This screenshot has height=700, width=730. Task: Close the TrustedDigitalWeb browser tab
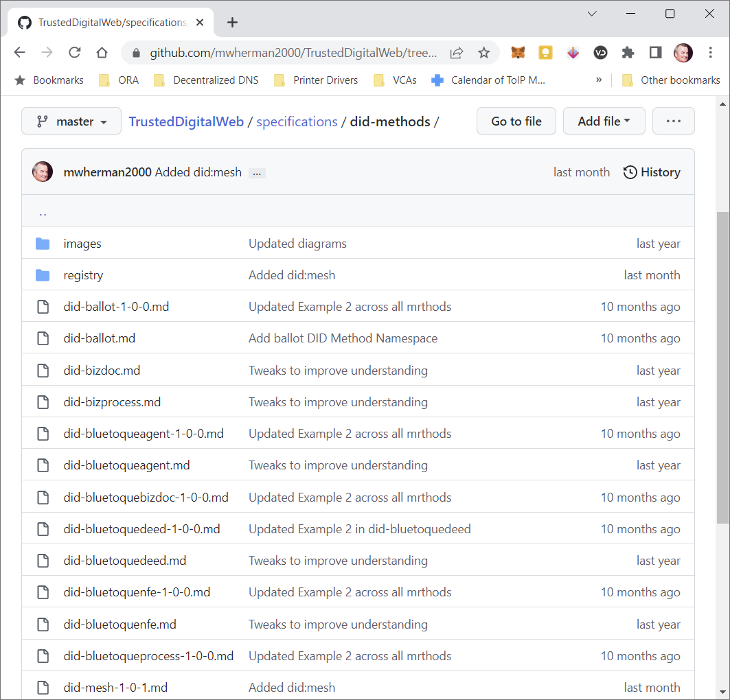click(200, 23)
